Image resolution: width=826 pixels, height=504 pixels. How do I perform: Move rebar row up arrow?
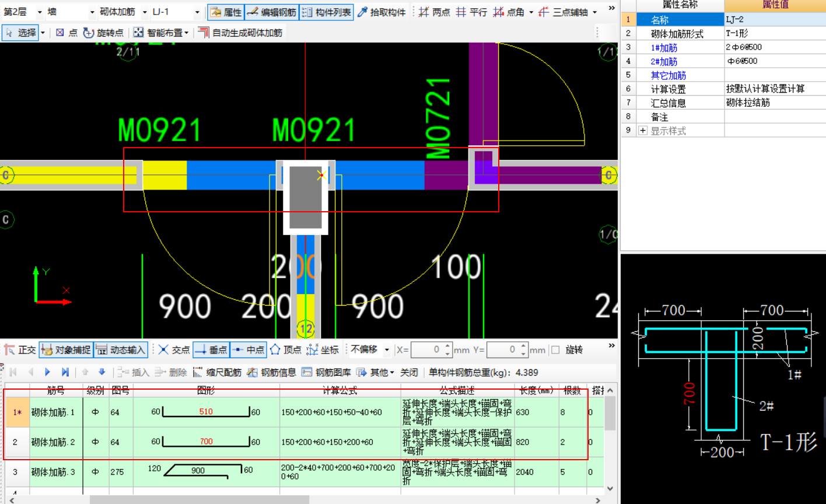[85, 372]
